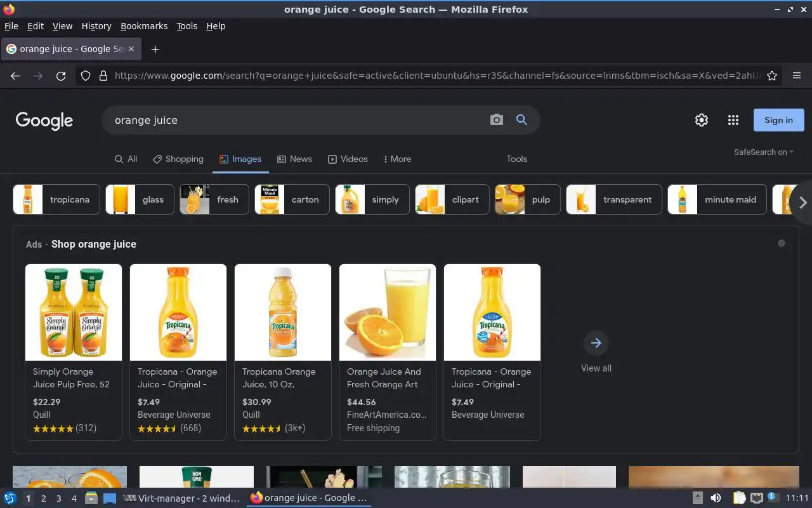Click the Tools button under search
This screenshot has height=508, width=812.
point(516,159)
